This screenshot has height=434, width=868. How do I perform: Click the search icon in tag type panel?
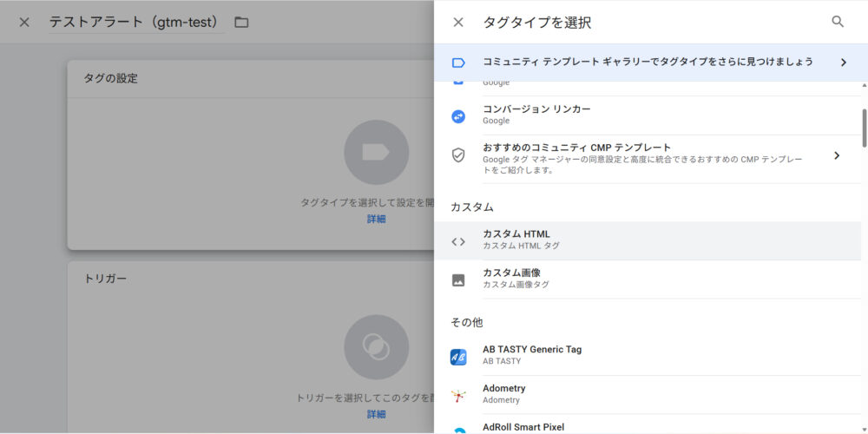(837, 22)
